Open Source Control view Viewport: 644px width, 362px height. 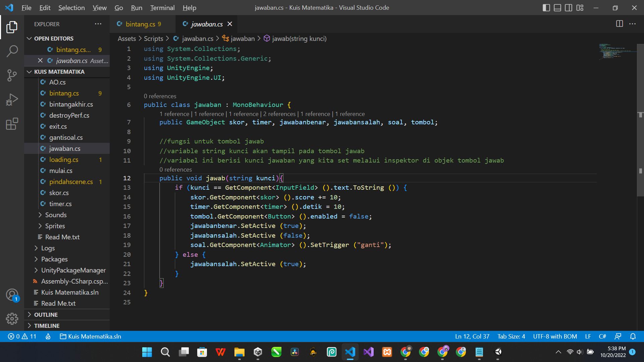click(12, 75)
